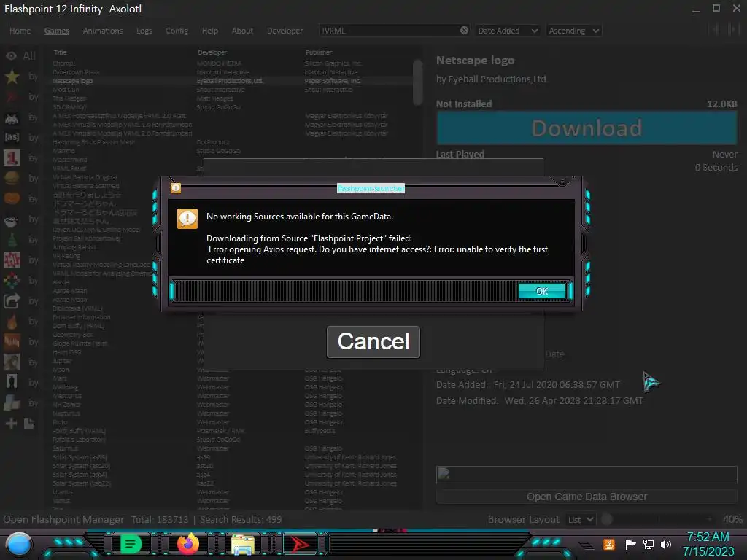Select the blue blocks playlist icon

[12, 403]
